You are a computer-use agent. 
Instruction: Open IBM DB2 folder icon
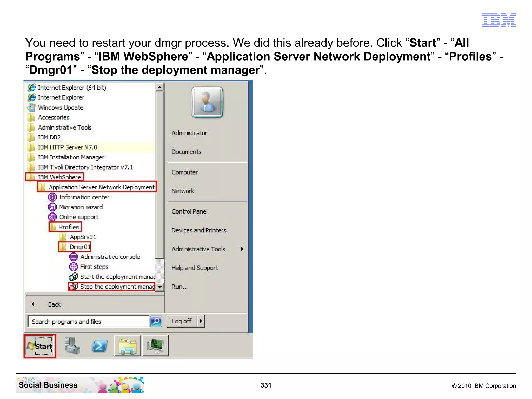[31, 137]
